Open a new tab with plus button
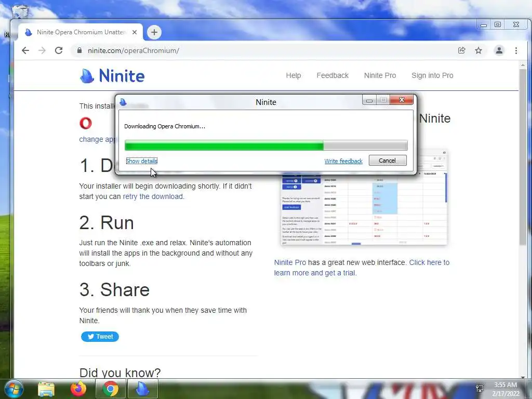Viewport: 532px width, 399px height. click(154, 32)
